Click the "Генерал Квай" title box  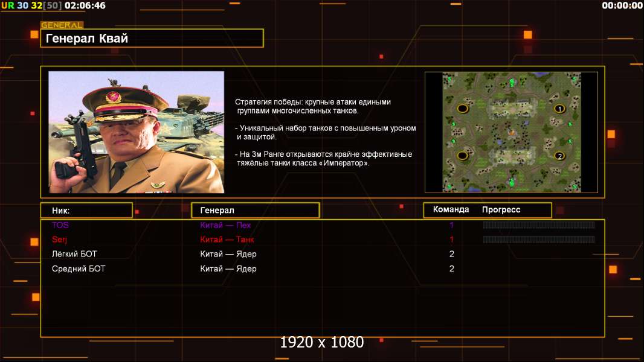pos(152,39)
